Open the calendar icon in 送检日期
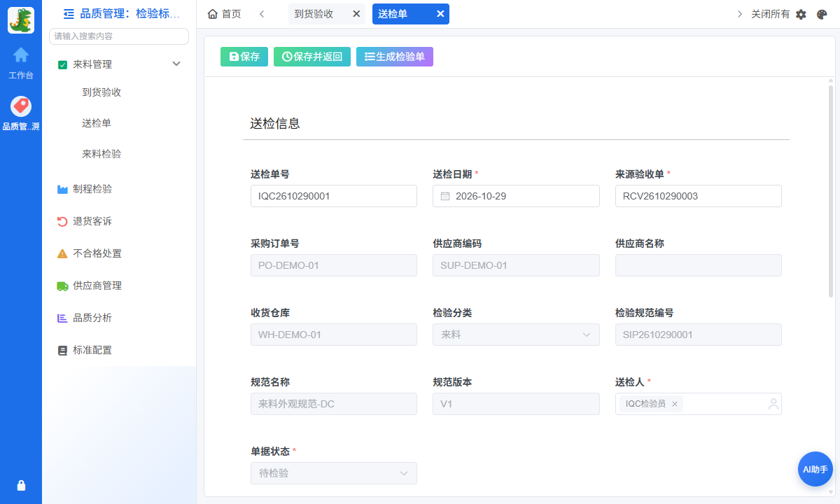The width and height of the screenshot is (840, 504). point(445,196)
